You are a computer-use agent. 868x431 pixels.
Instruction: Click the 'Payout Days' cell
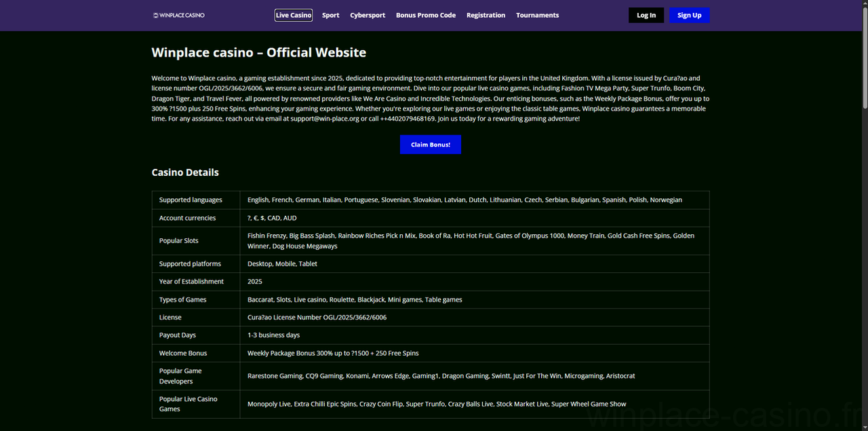click(x=196, y=335)
